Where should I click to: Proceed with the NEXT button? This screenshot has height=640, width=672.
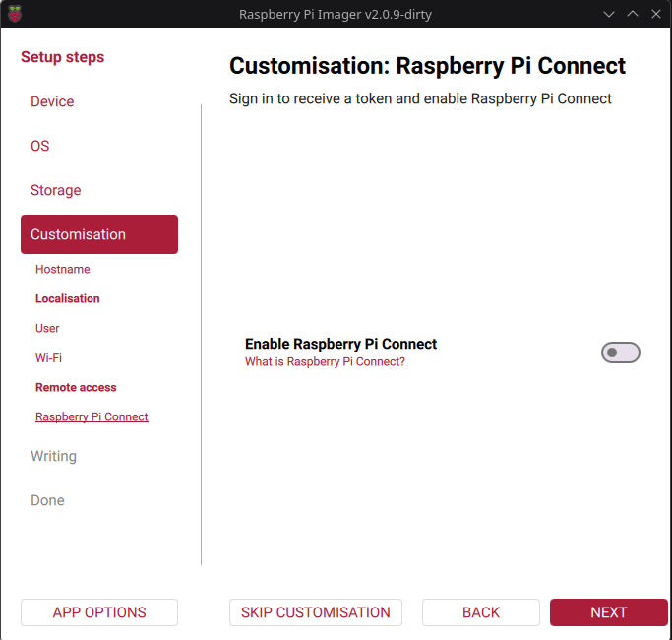(609, 612)
